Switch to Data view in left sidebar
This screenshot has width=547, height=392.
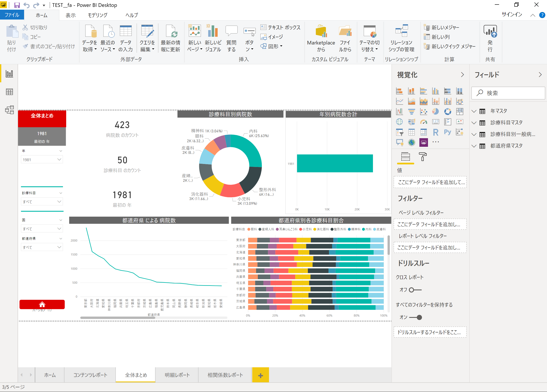point(9,91)
